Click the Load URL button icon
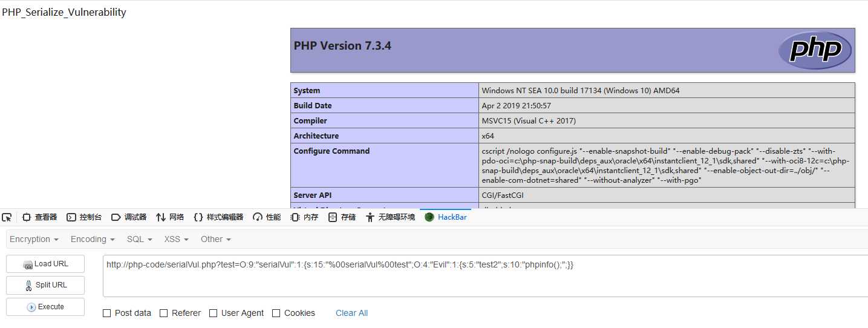Screen dimensions: 868x328 [28, 264]
